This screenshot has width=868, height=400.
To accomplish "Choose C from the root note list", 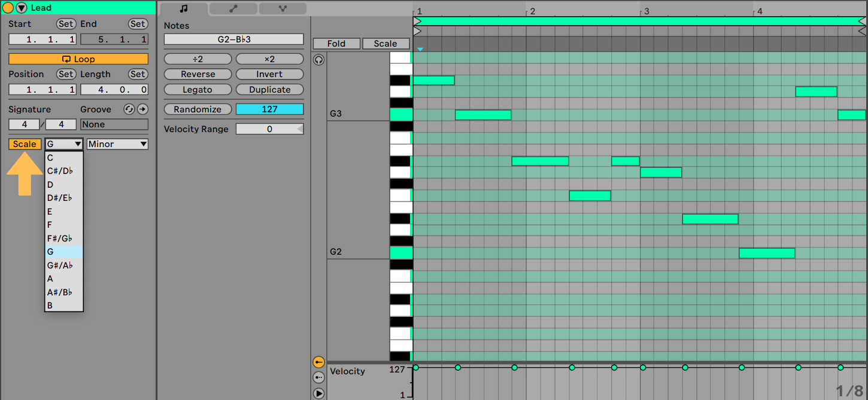I will tap(64, 158).
